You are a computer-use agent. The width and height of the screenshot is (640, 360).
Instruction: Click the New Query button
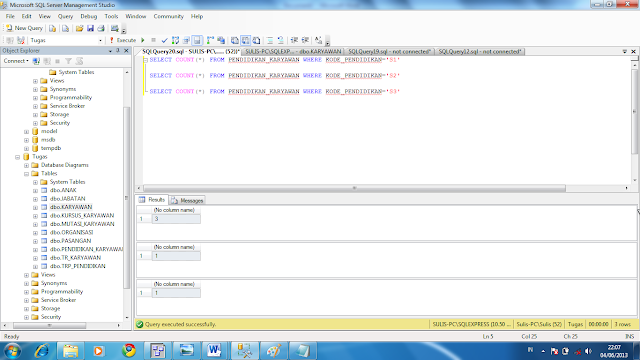point(24,28)
